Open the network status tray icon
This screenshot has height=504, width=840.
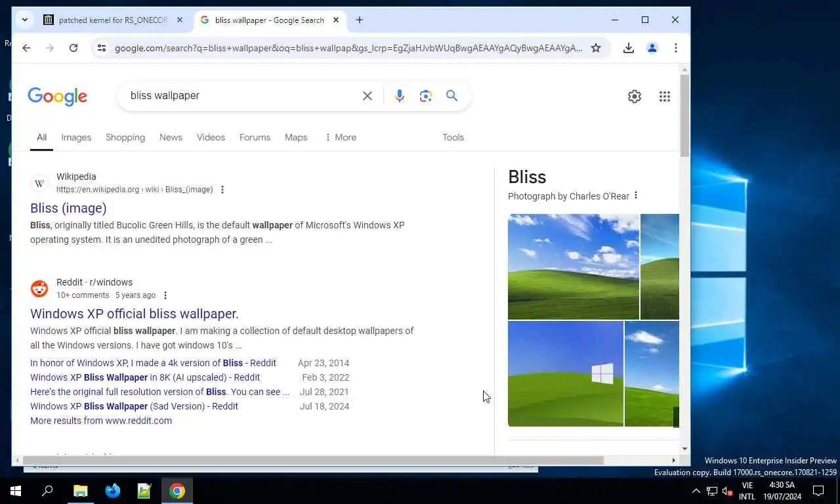point(712,491)
